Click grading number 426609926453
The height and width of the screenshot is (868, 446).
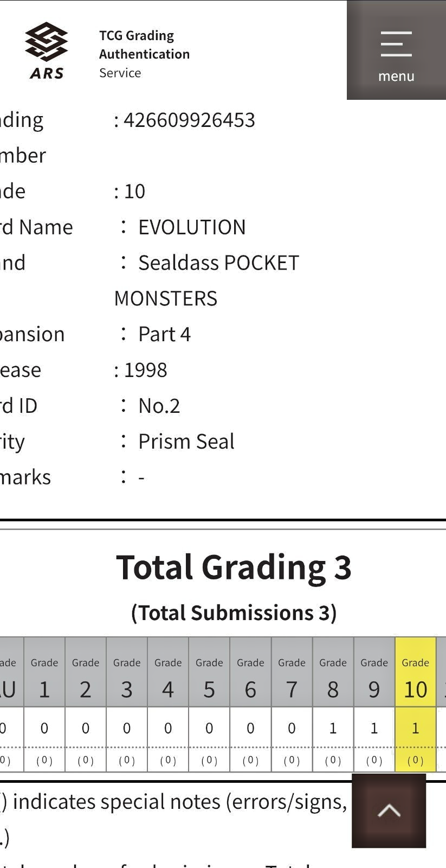(x=189, y=120)
